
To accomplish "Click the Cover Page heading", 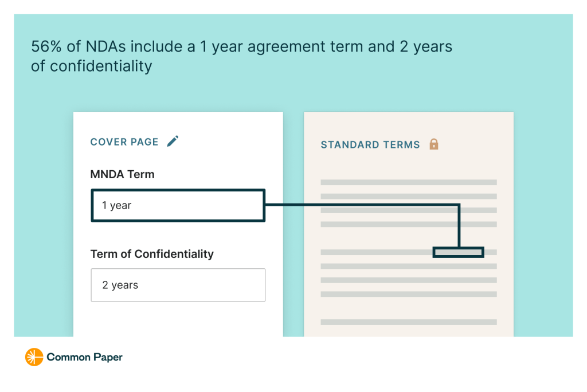I will coord(124,142).
